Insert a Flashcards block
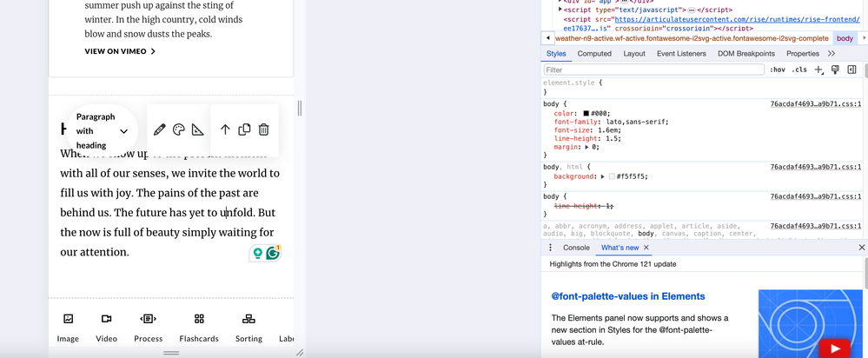The height and width of the screenshot is (358, 868). 199,327
